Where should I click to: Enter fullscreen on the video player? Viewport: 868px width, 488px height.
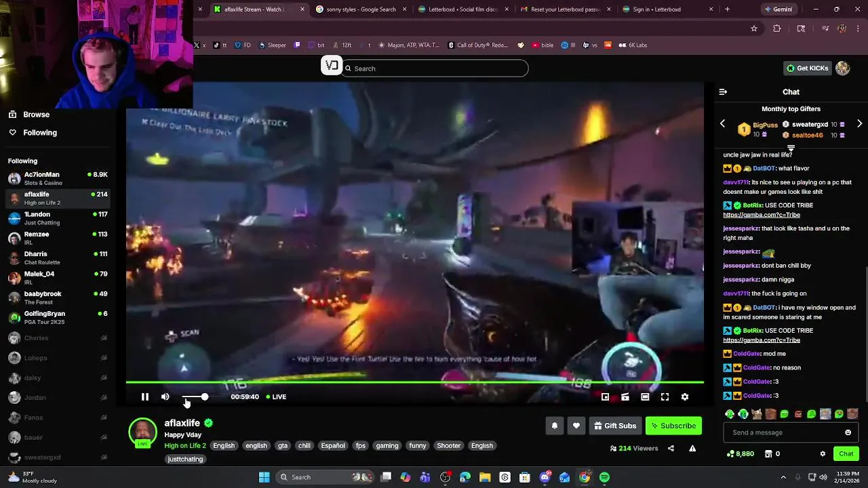coord(665,397)
